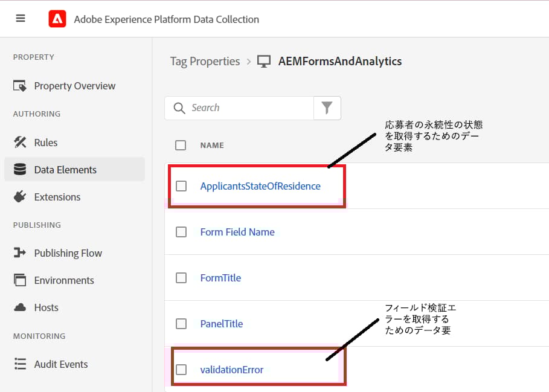The image size is (549, 392).
Task: Click the Hosts cloud icon
Action: click(18, 307)
